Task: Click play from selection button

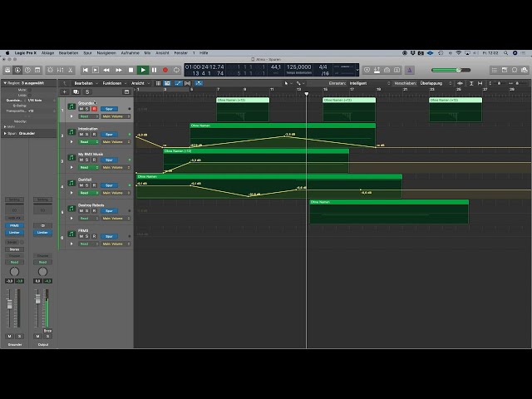Action: pos(96,70)
